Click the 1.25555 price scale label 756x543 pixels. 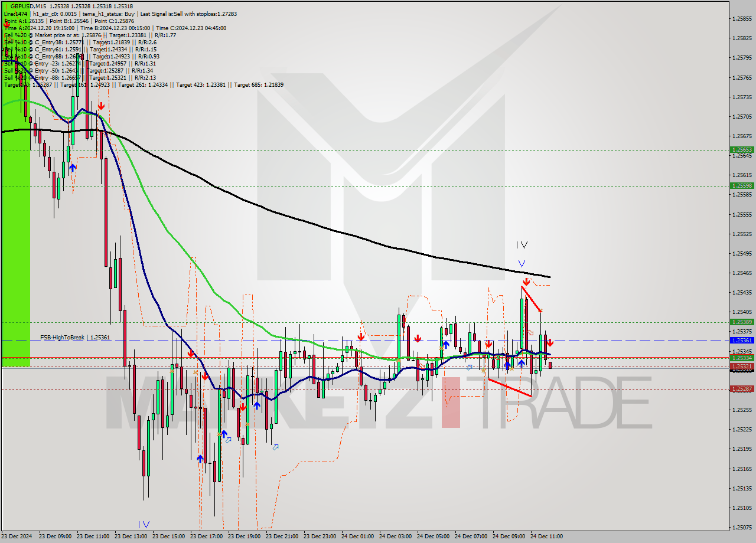coord(742,214)
